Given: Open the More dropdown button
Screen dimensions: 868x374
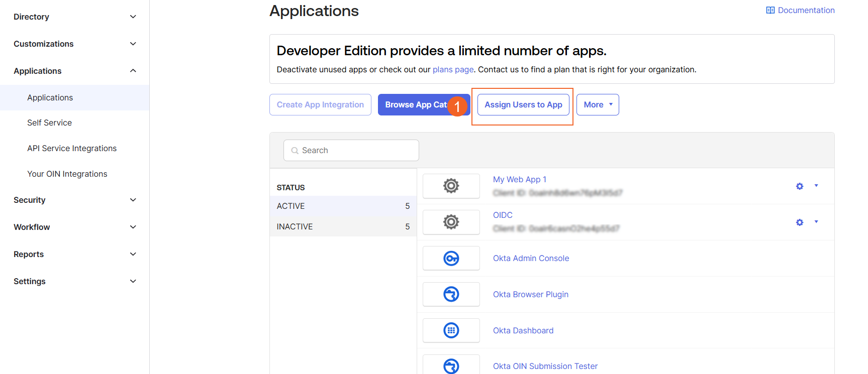Looking at the screenshot, I should 597,104.
